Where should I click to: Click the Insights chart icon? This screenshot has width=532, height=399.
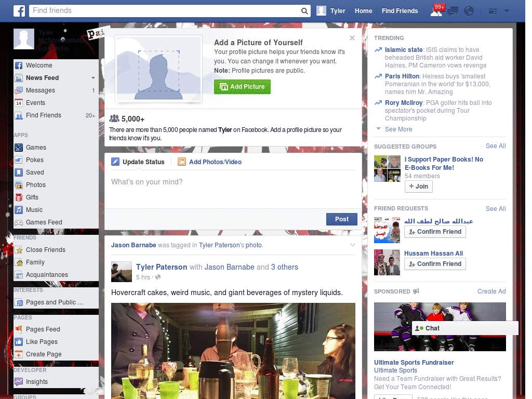19,382
